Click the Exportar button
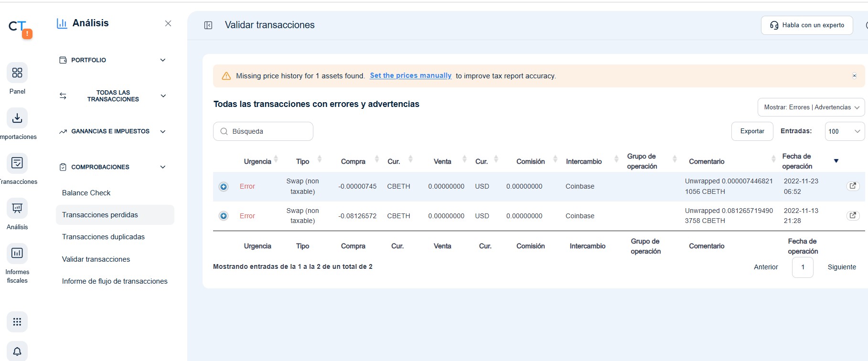 click(752, 131)
